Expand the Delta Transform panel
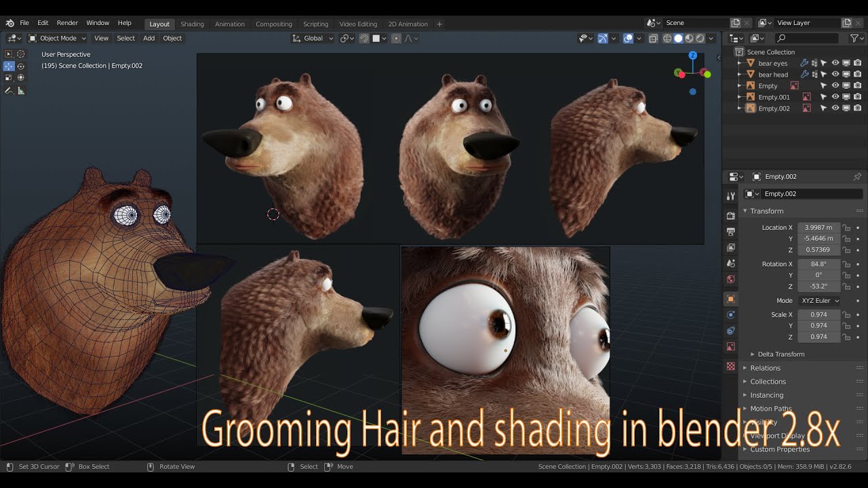Screen dimensions: 868x488 coord(781,354)
